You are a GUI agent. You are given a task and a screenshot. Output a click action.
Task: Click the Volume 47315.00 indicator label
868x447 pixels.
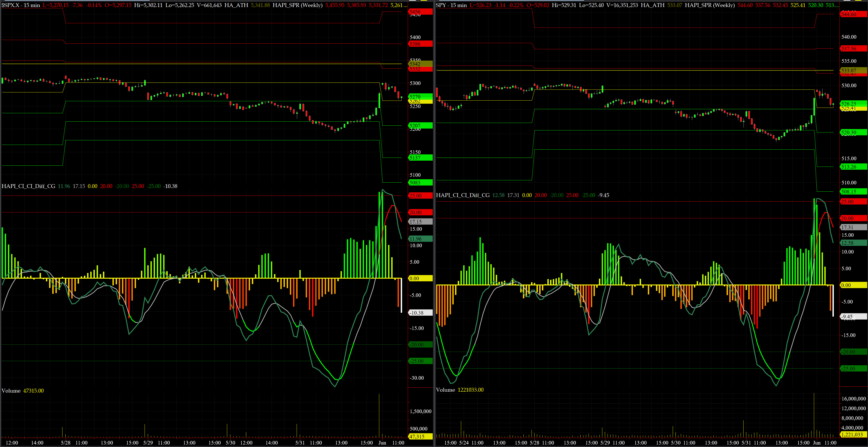23,391
